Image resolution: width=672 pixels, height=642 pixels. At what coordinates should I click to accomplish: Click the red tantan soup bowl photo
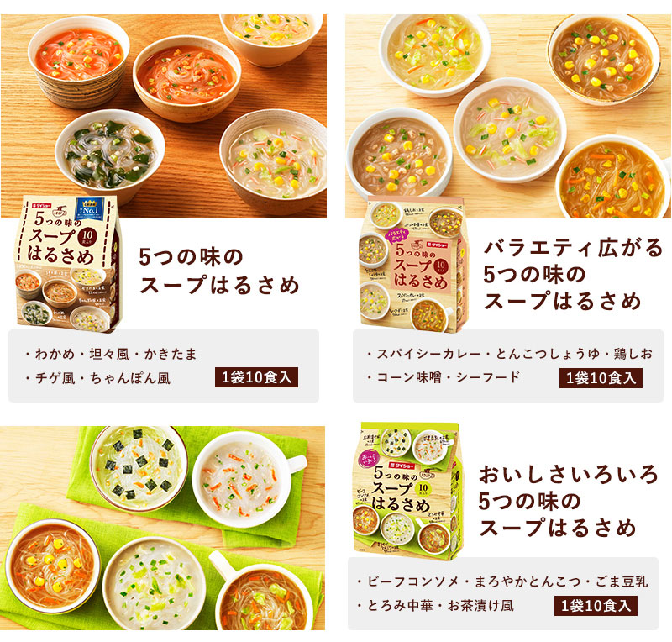[186, 77]
